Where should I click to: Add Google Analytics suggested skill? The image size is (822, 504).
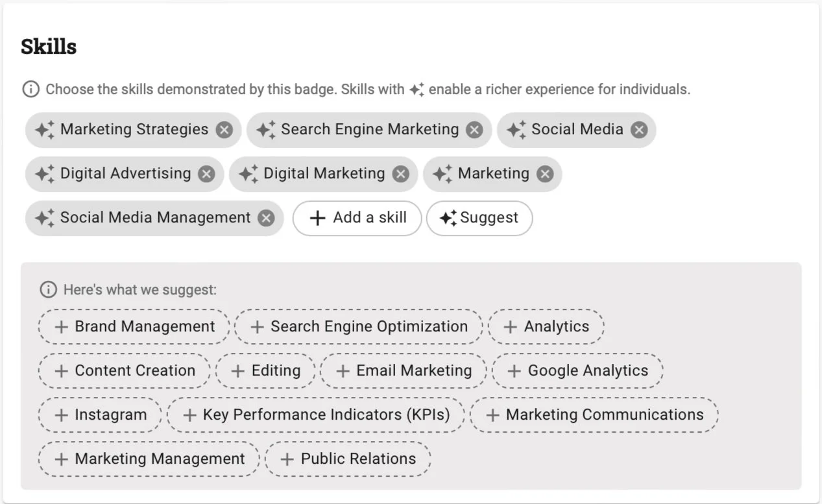pos(577,371)
